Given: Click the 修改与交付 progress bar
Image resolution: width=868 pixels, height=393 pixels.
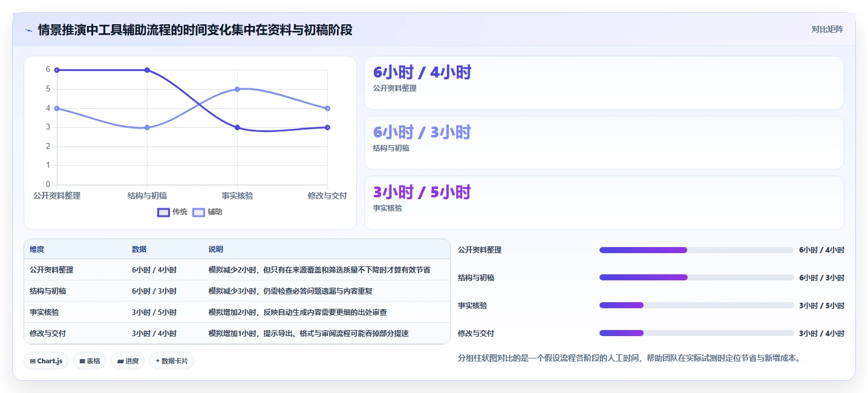Looking at the screenshot, I should pyautogui.click(x=697, y=333).
